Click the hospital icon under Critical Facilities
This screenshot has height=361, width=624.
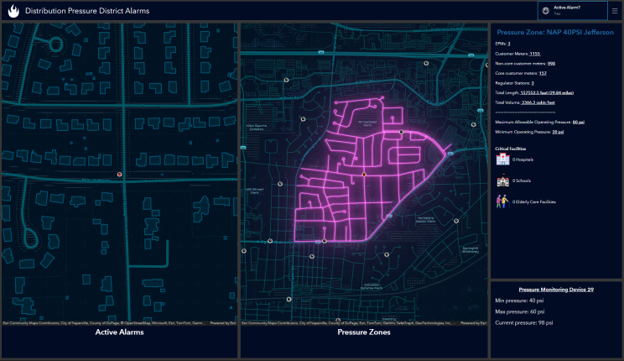pos(503,159)
